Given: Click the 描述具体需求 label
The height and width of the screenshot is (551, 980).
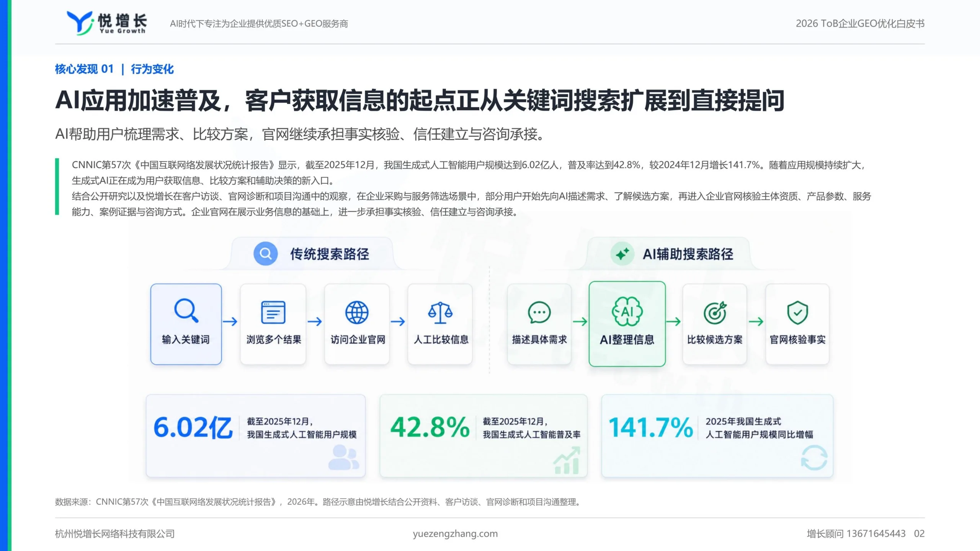Looking at the screenshot, I should [x=539, y=339].
